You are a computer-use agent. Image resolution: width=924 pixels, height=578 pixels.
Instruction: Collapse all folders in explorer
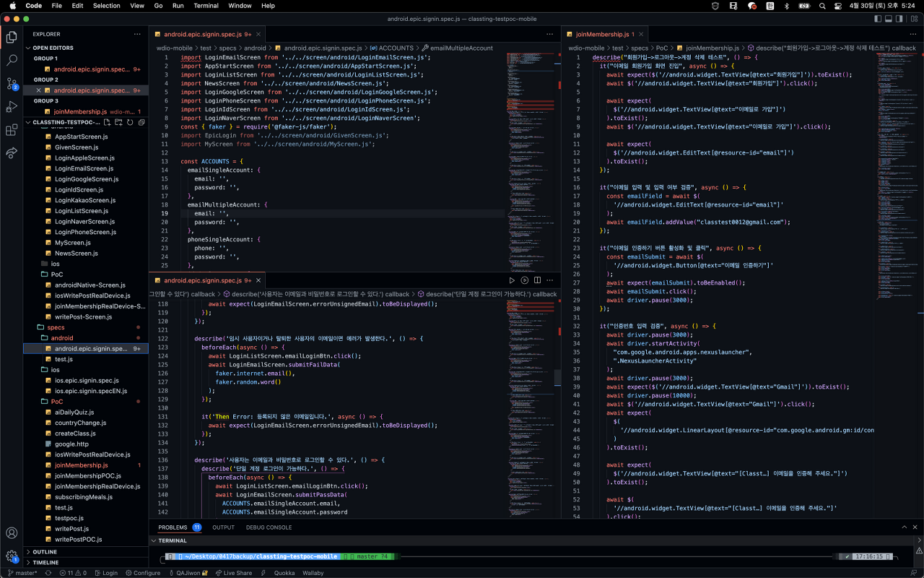click(141, 123)
